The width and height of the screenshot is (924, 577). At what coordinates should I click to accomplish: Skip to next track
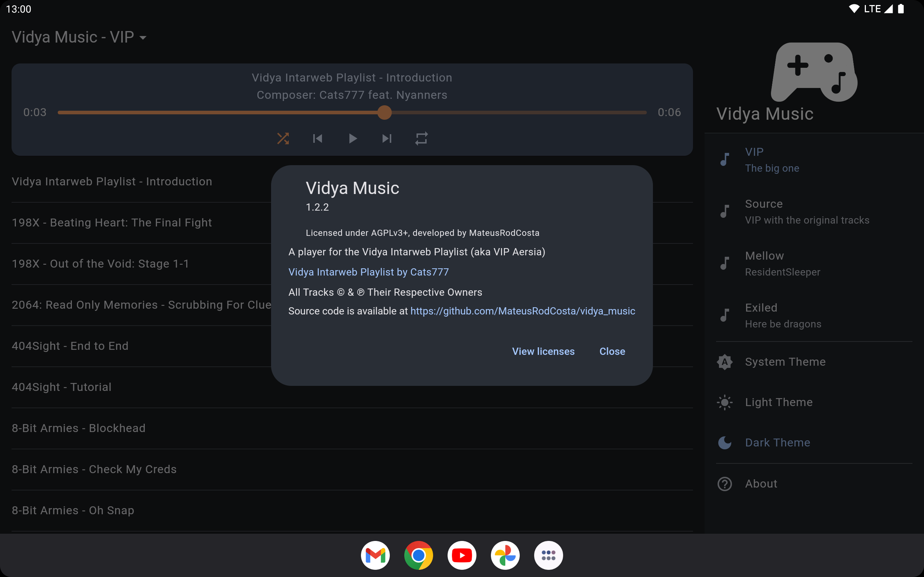(387, 138)
